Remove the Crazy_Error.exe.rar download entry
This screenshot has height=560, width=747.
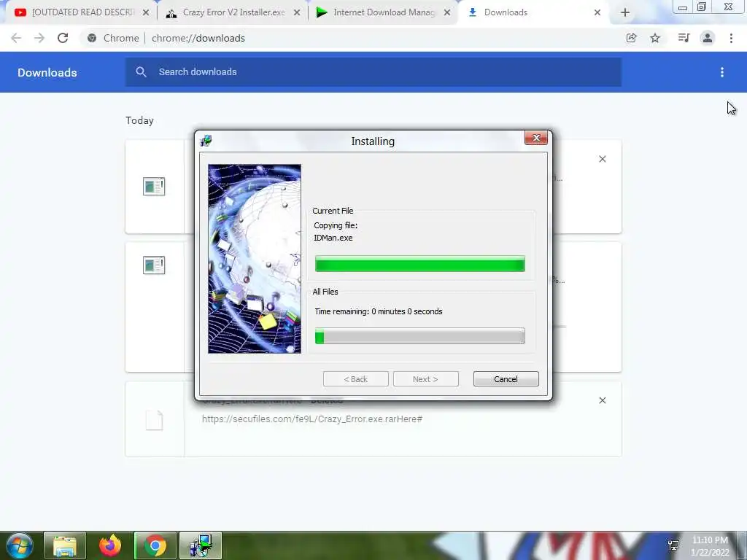coord(602,400)
